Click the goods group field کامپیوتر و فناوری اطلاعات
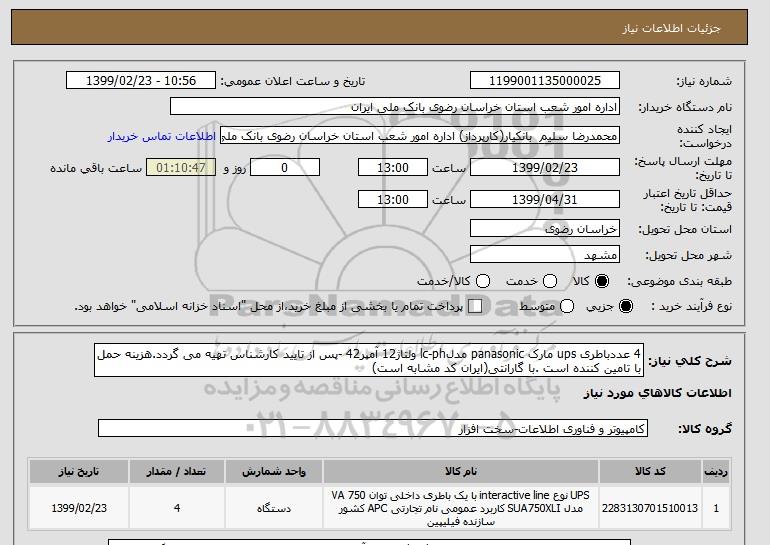The height and width of the screenshot is (545, 770). tap(373, 429)
